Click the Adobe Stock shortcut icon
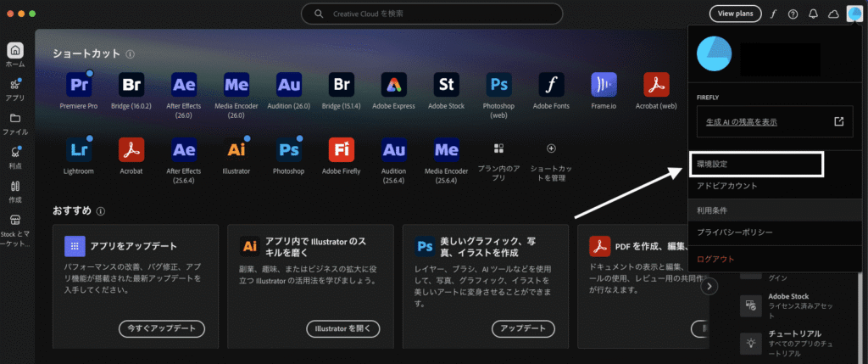The image size is (868, 364). [446, 85]
